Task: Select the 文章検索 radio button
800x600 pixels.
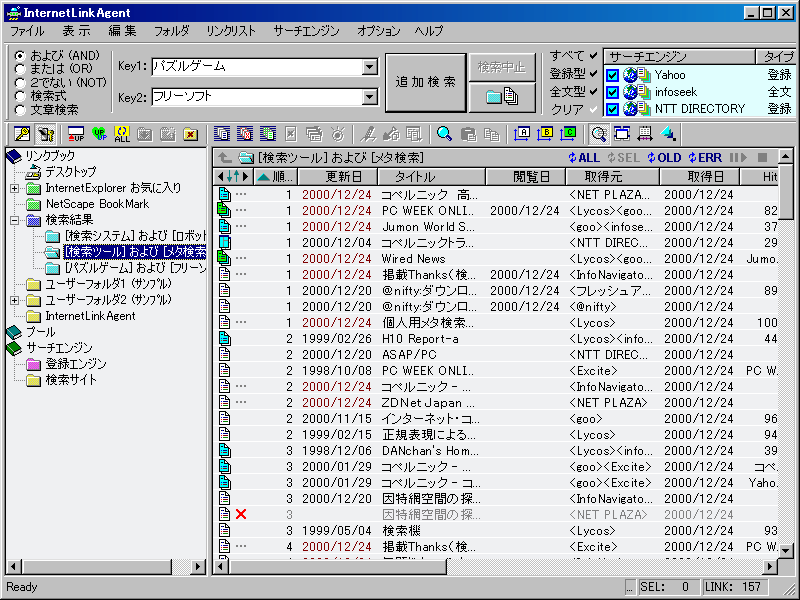Action: (20, 110)
